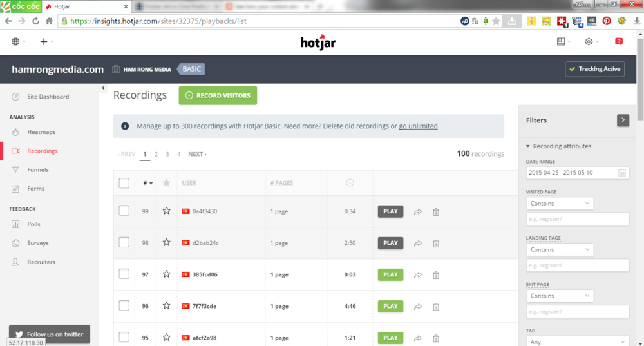This screenshot has width=644, height=346.
Task: Play recording 385fcd06
Action: coord(390,274)
